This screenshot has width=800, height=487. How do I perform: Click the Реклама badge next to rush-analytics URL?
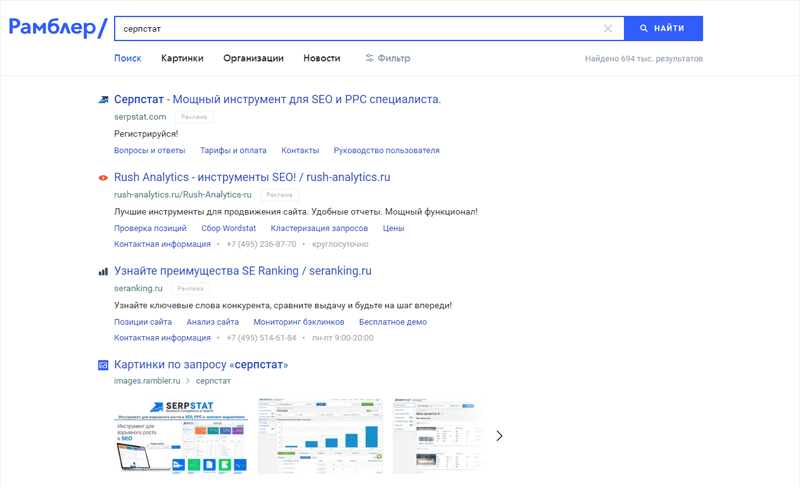(280, 194)
